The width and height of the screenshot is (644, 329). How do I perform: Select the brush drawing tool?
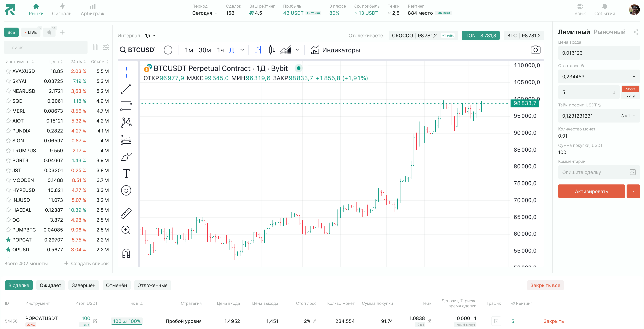126,157
